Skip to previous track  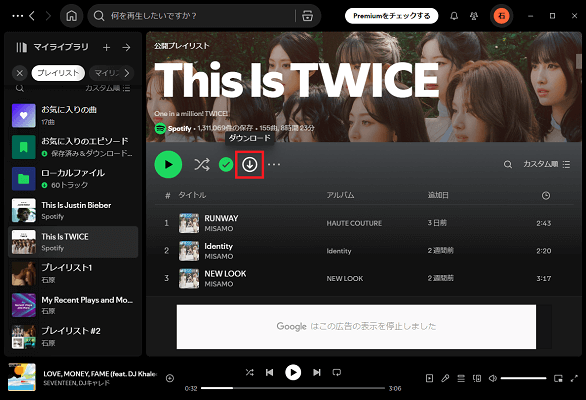(269, 372)
